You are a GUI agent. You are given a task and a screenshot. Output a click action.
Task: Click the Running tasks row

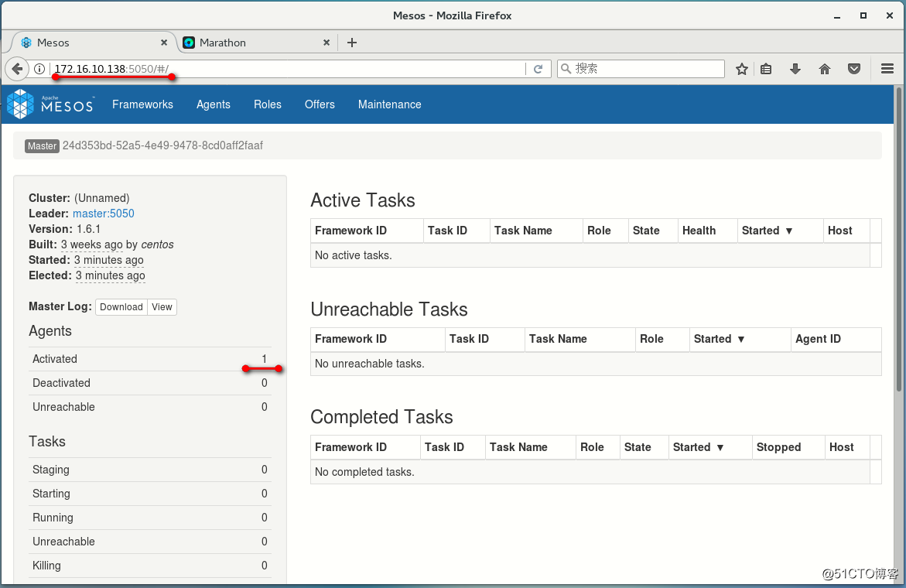pos(149,518)
